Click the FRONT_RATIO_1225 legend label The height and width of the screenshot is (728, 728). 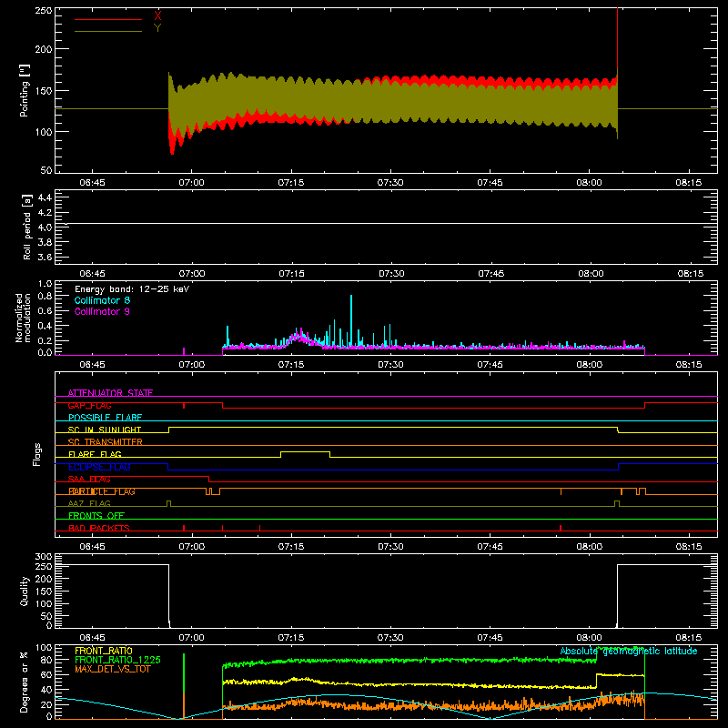pos(117,660)
